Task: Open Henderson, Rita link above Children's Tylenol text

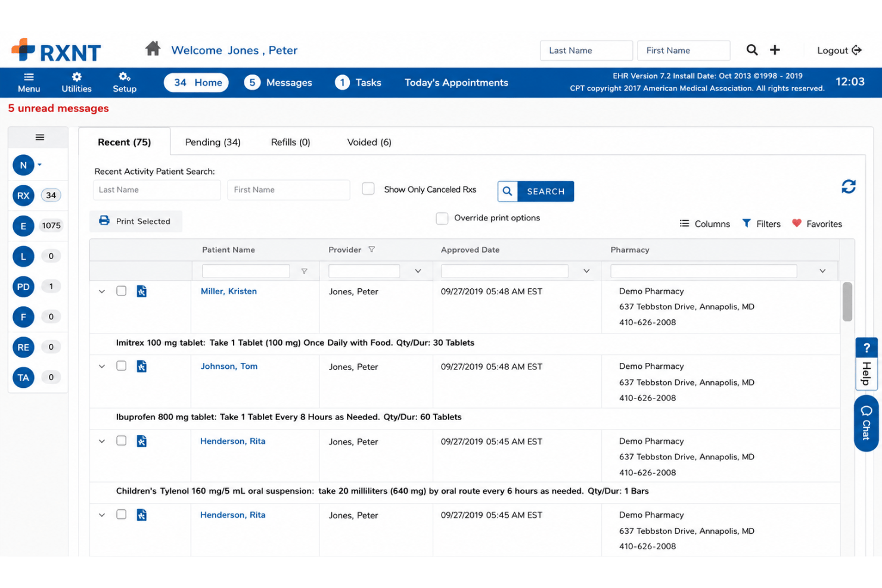Action: pyautogui.click(x=233, y=441)
